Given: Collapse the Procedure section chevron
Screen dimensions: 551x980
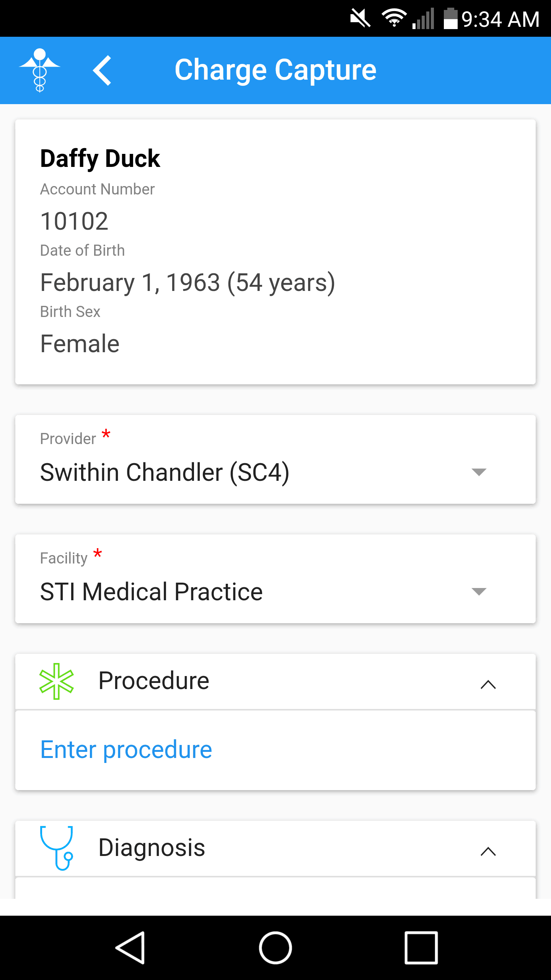Looking at the screenshot, I should point(488,684).
